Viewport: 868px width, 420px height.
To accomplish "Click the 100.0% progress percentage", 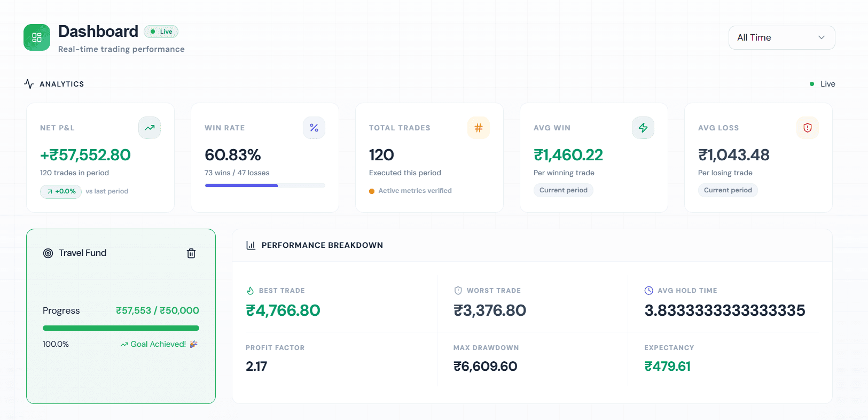I will 56,344.
